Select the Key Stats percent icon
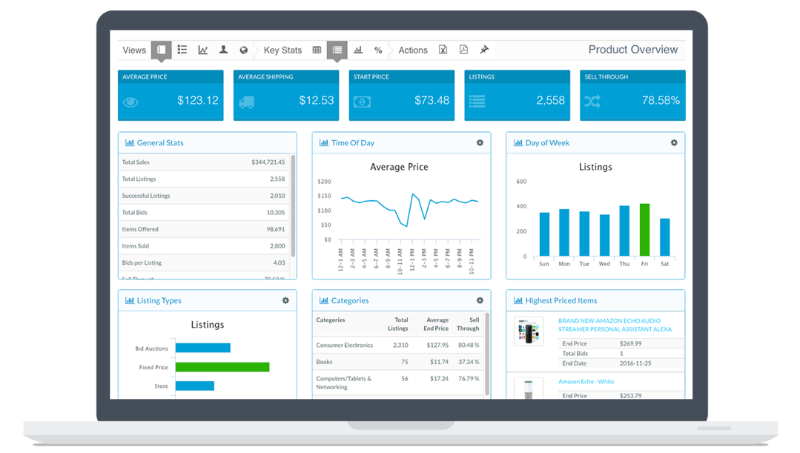Screen dimensions: 800x453 pyautogui.click(x=378, y=50)
